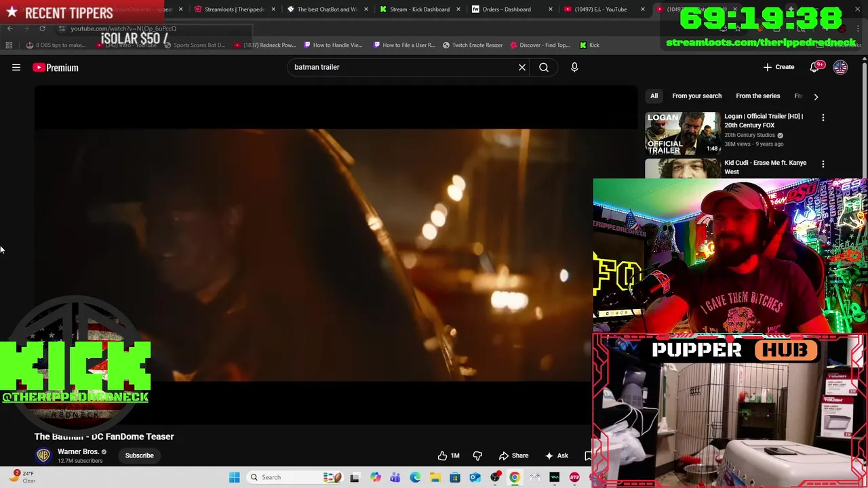This screenshot has height=488, width=868.
Task: Open Microsoft Edge taskbar icon
Action: [415, 477]
